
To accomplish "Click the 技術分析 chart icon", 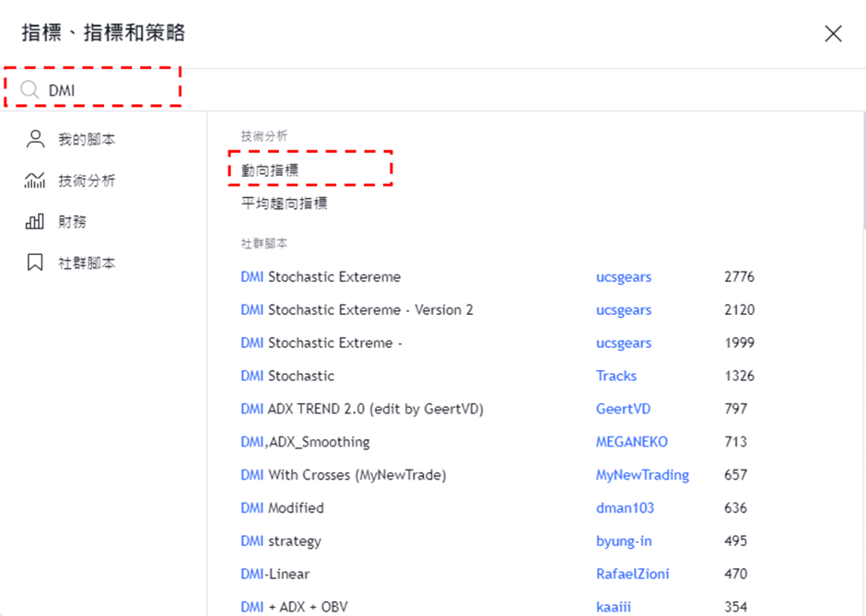I will (x=35, y=180).
